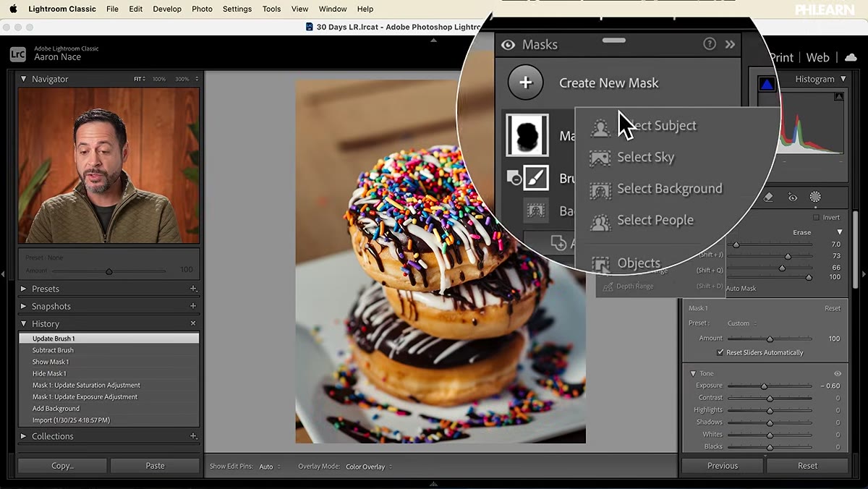Collapse the Histogram panel
The width and height of the screenshot is (868, 489).
click(843, 79)
